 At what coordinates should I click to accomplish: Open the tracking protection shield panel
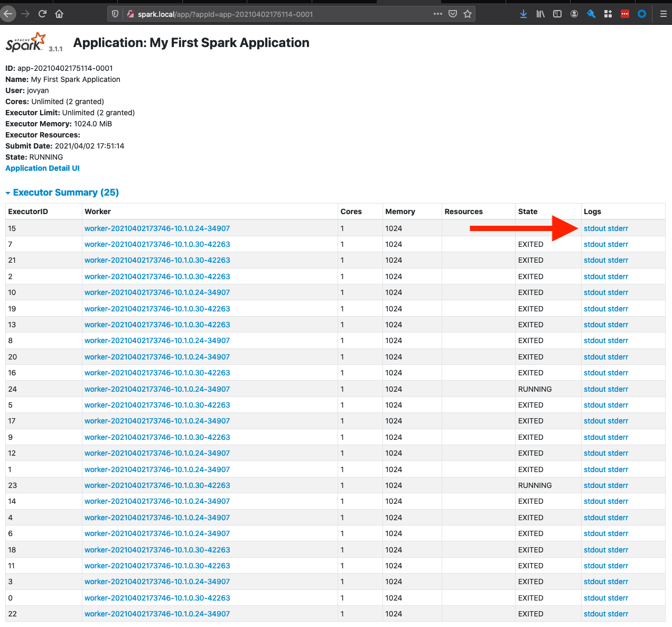[x=114, y=14]
